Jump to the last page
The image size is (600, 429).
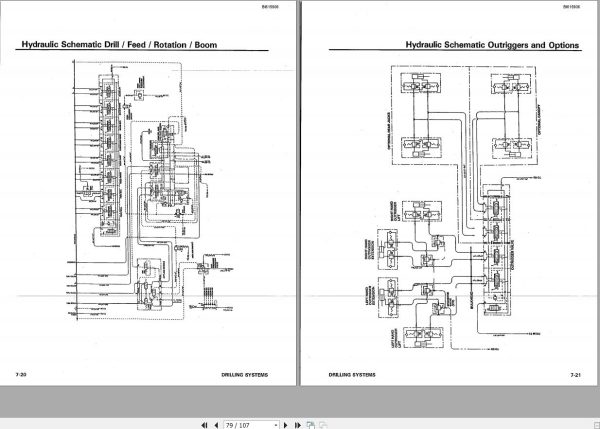pyautogui.click(x=298, y=425)
